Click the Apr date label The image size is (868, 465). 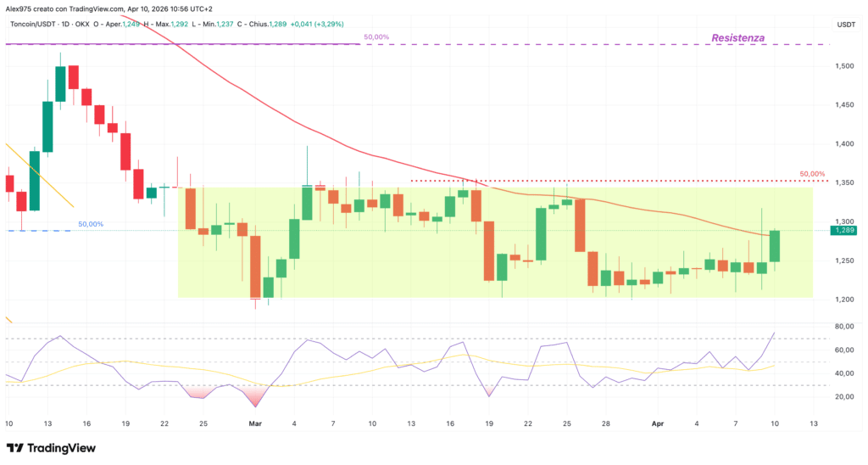658,423
